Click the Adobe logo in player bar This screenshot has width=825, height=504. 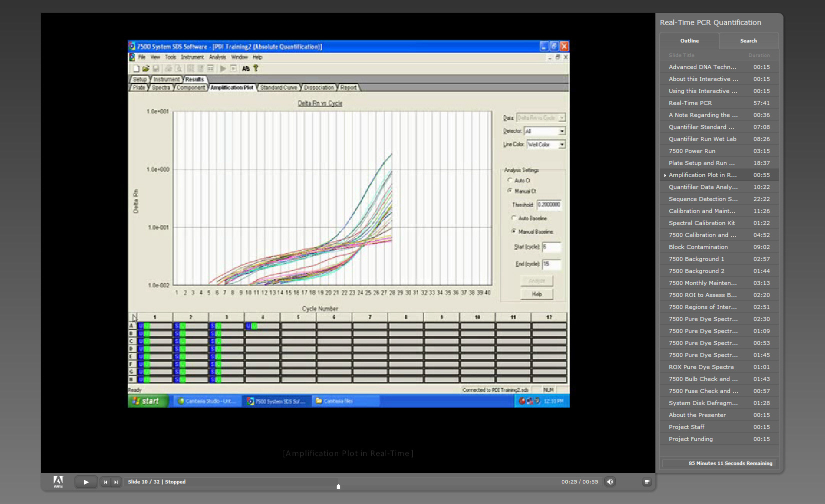point(59,481)
